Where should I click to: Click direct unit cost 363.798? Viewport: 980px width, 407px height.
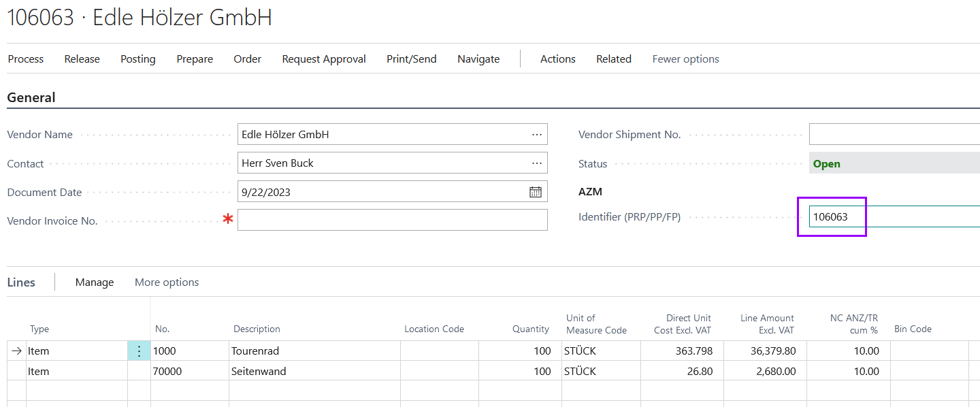tap(682, 351)
